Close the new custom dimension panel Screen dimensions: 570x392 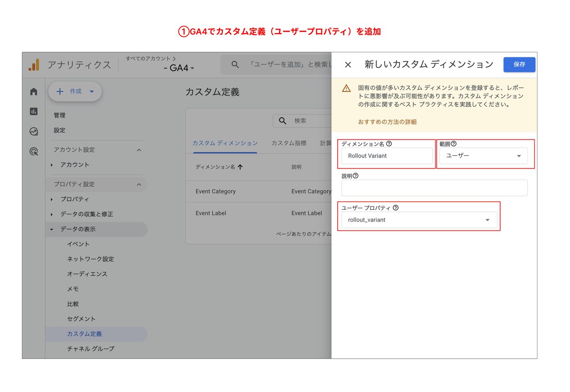click(348, 65)
